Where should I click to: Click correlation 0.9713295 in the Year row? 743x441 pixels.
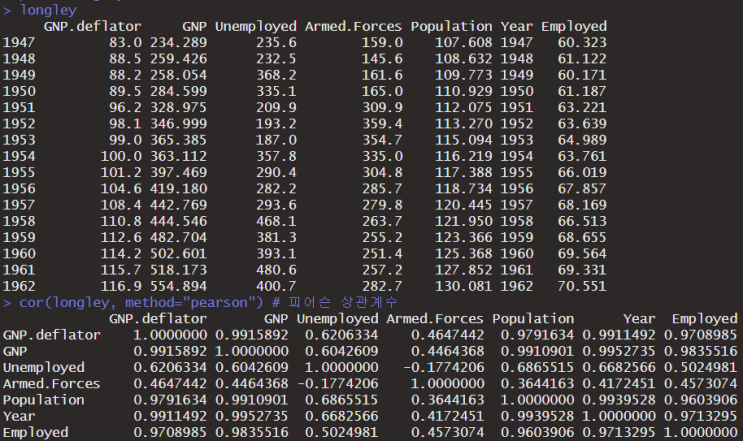pyautogui.click(x=700, y=416)
